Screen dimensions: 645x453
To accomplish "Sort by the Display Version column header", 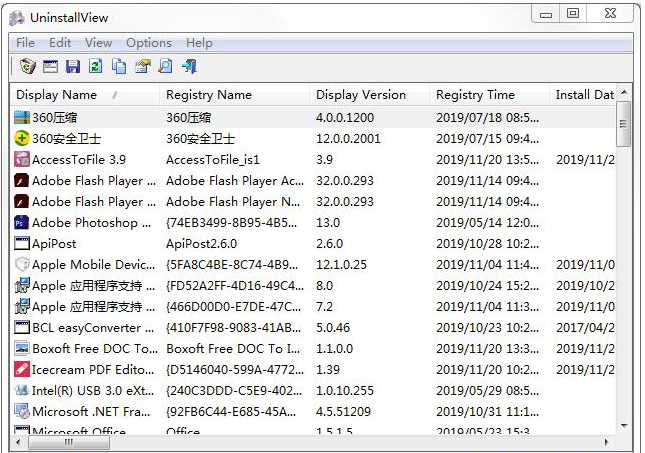I will click(369, 95).
